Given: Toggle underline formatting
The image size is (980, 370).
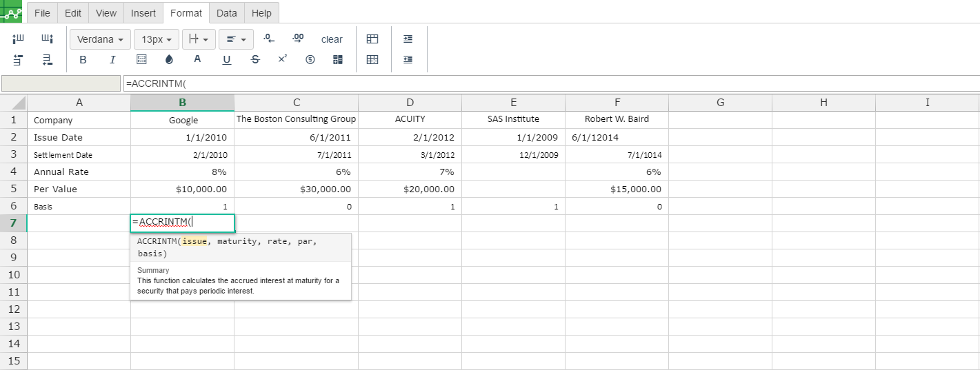Looking at the screenshot, I should coord(227,60).
